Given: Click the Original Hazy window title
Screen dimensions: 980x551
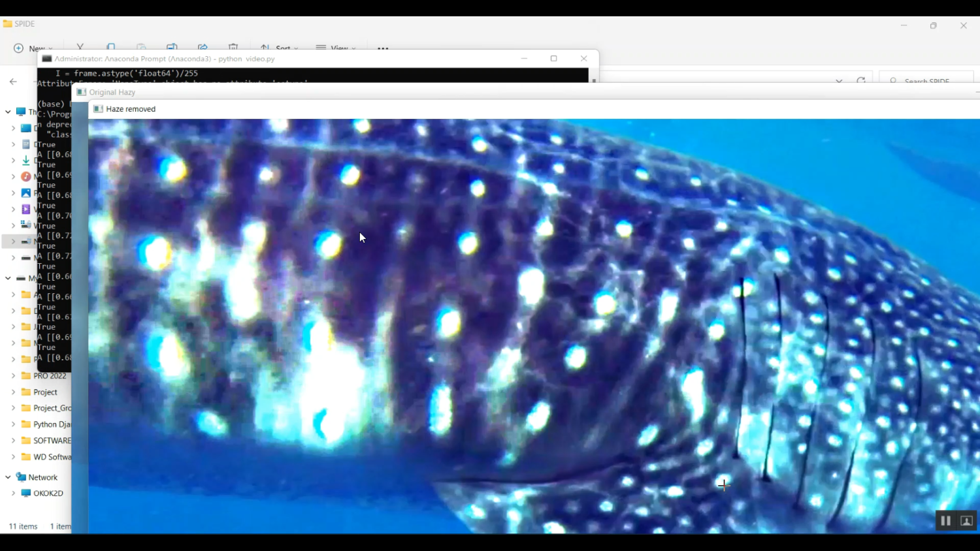Looking at the screenshot, I should click(x=112, y=92).
